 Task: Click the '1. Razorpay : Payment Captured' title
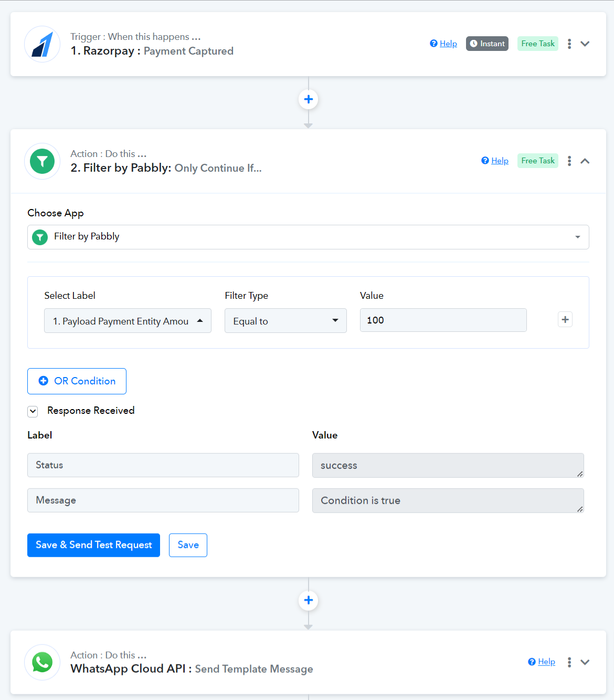[x=152, y=51]
